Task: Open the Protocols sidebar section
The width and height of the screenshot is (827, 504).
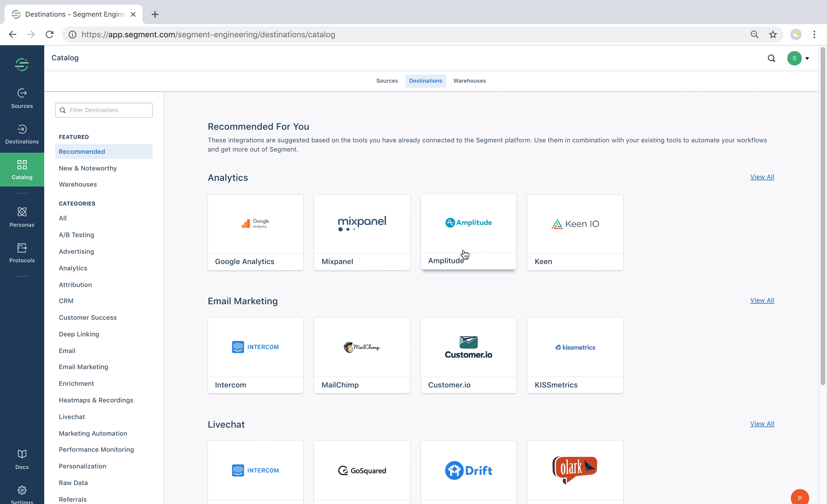Action: point(22,253)
